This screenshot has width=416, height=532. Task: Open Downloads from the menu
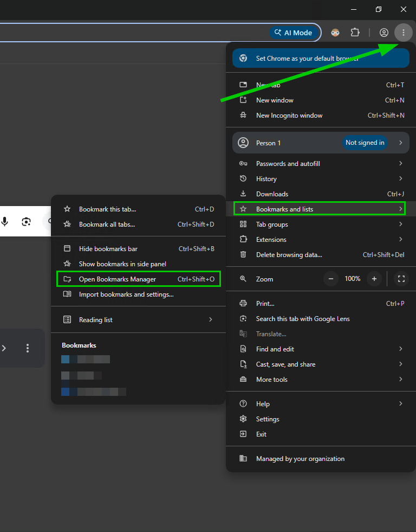(x=321, y=194)
